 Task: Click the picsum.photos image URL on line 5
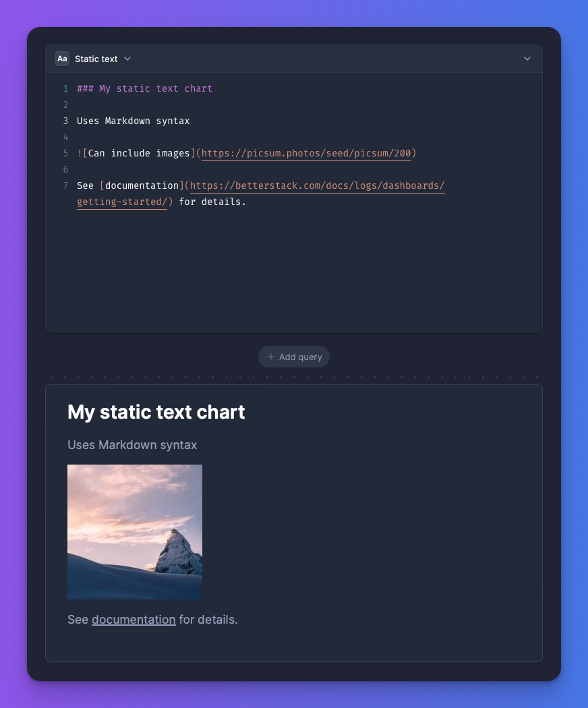(305, 153)
